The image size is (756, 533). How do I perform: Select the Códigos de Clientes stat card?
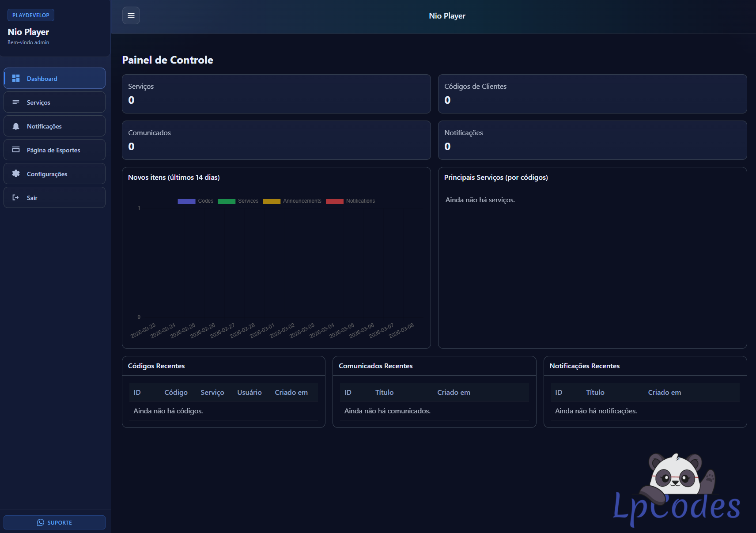[x=592, y=94]
